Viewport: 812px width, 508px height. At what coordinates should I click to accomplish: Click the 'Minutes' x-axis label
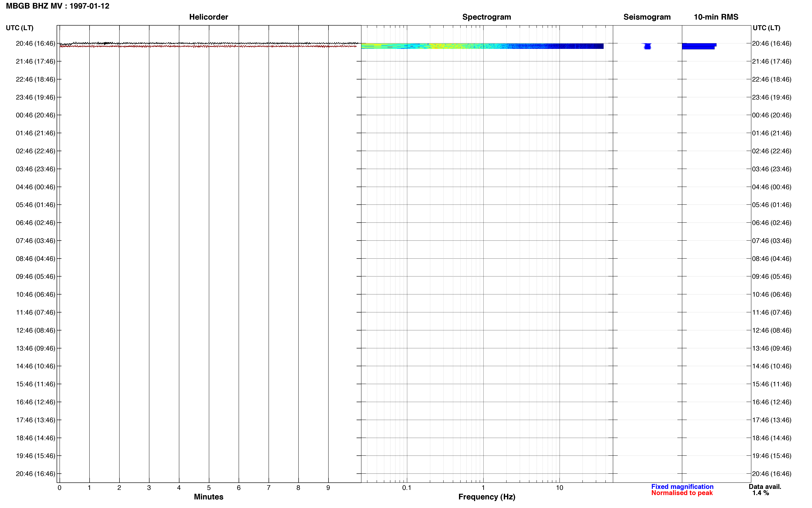[209, 497]
